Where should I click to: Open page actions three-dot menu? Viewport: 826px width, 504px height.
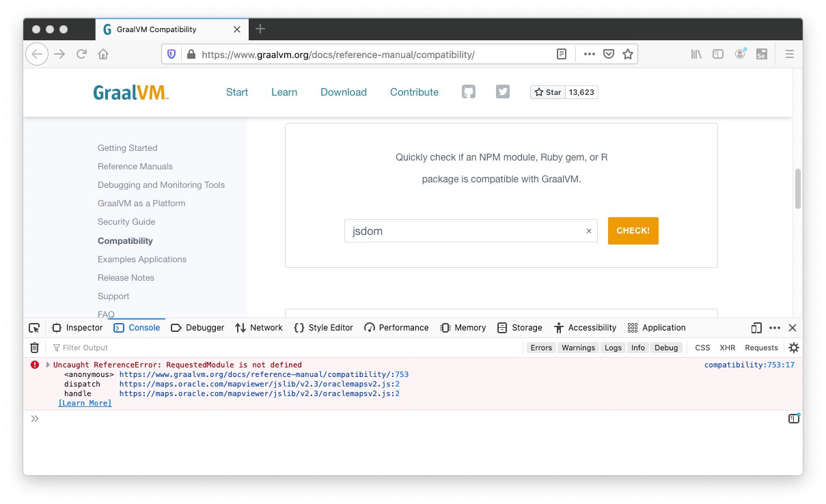pos(589,54)
